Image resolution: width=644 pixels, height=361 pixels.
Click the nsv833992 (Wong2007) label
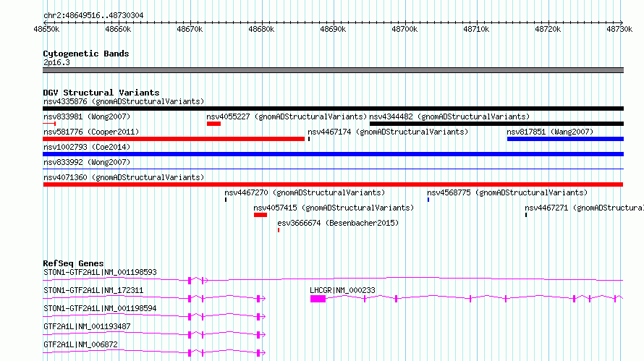pos(87,162)
